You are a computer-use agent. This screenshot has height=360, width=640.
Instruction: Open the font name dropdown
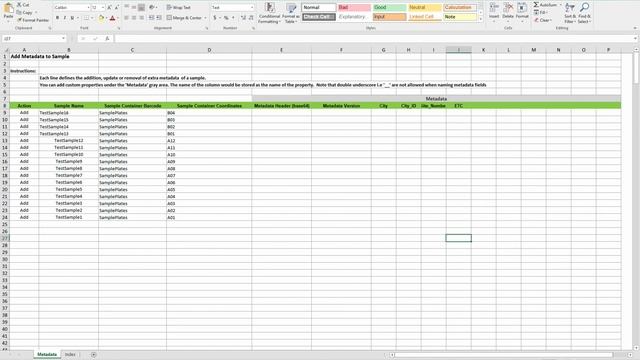[x=88, y=8]
